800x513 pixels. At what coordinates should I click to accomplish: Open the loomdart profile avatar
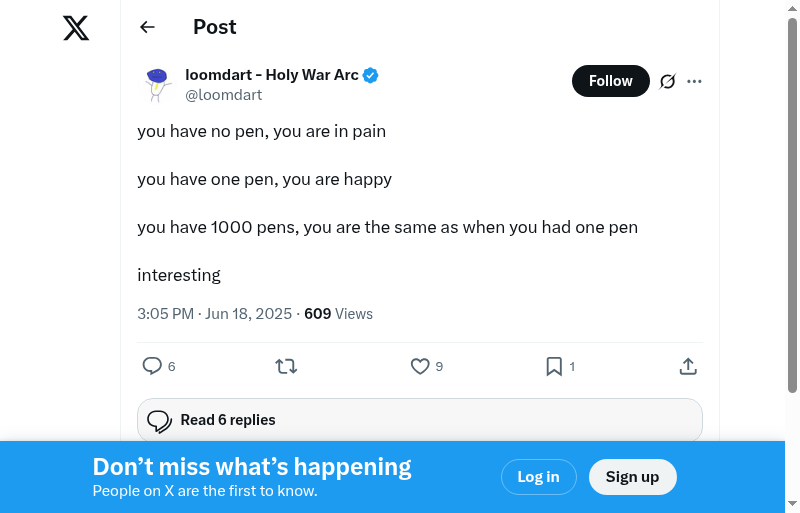point(157,84)
